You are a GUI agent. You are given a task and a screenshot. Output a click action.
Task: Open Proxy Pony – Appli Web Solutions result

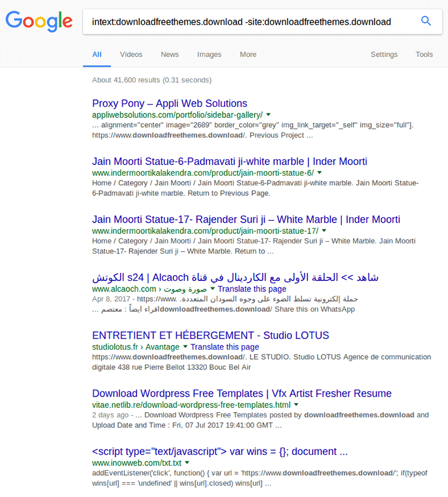170,103
